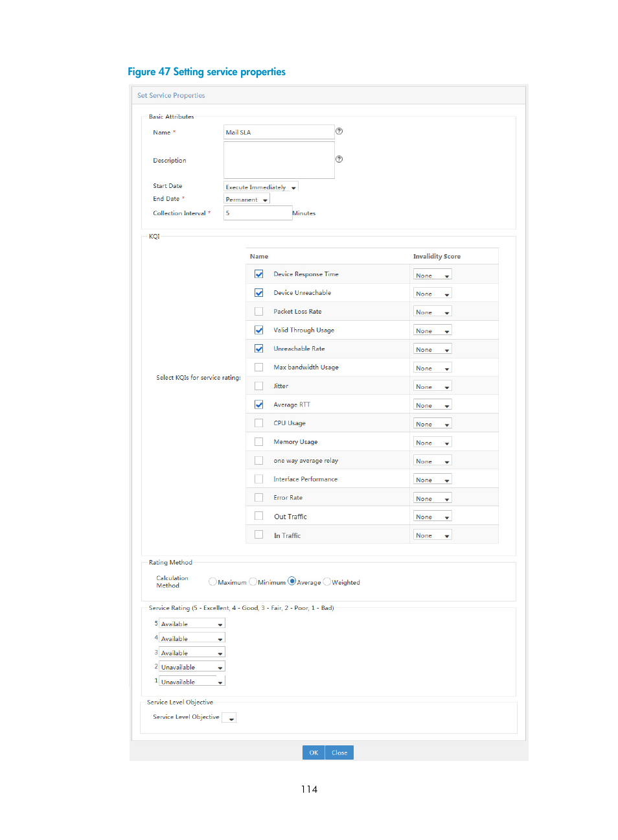618x840 pixels.
Task: Select the Maximum calculation method
Action: [x=212, y=581]
